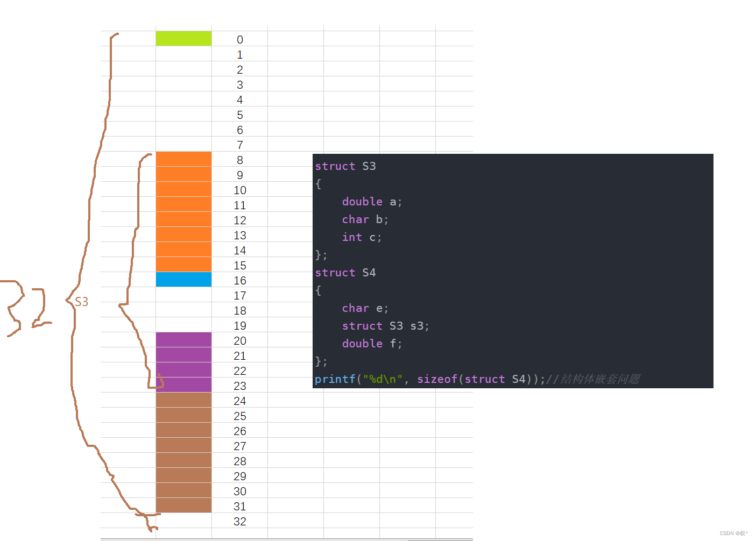Viewport: 756px width, 541px height.
Task: Select the cell containing number 4
Action: (x=239, y=99)
